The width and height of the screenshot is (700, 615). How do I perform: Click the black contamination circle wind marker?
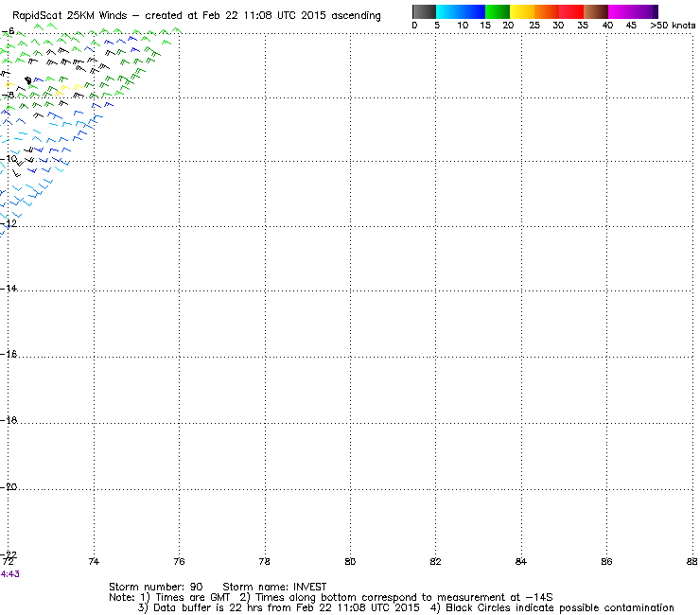click(x=28, y=80)
